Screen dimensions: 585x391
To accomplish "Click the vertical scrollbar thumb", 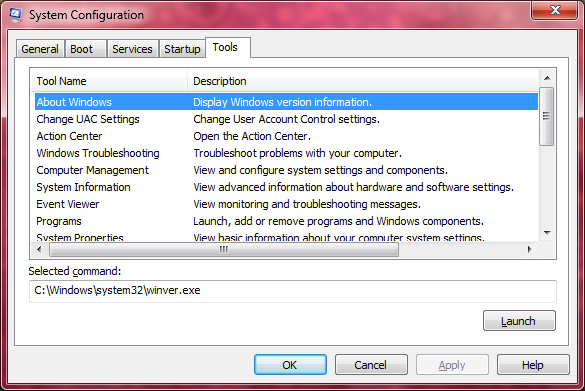I will click(x=547, y=116).
